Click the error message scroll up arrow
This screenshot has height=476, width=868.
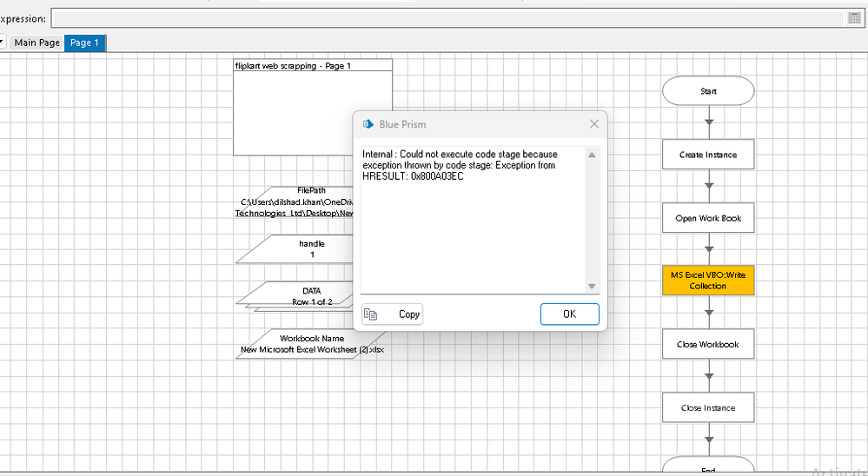pos(592,155)
